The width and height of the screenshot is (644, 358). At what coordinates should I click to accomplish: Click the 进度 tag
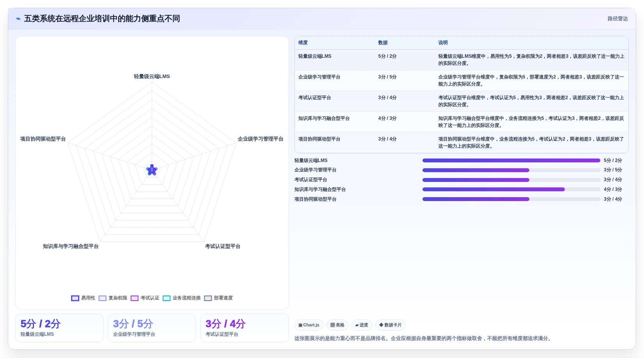click(362, 325)
